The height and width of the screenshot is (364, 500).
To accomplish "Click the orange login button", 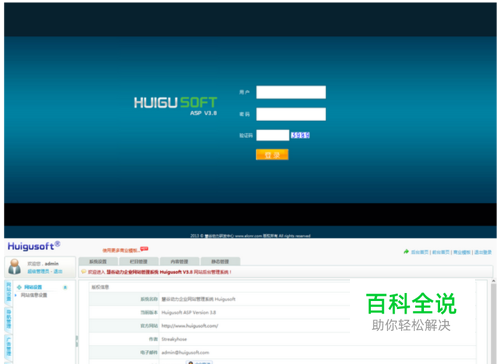I will [x=272, y=155].
